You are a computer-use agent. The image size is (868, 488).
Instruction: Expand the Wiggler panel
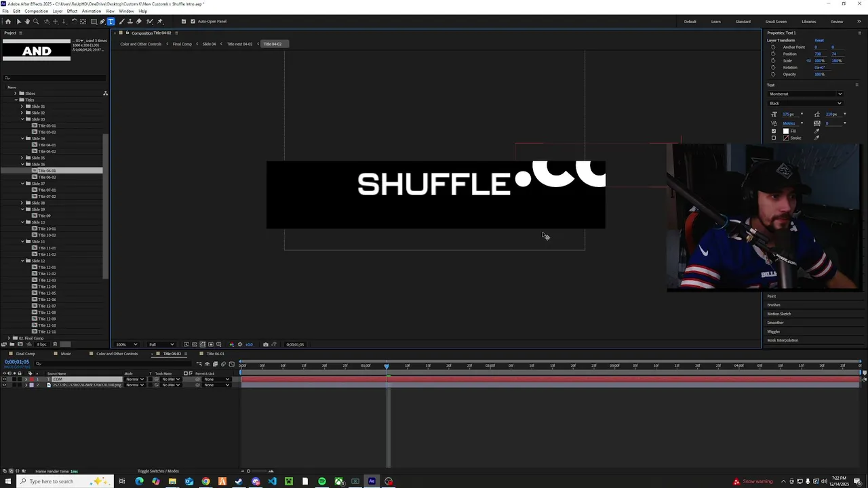pos(774,331)
